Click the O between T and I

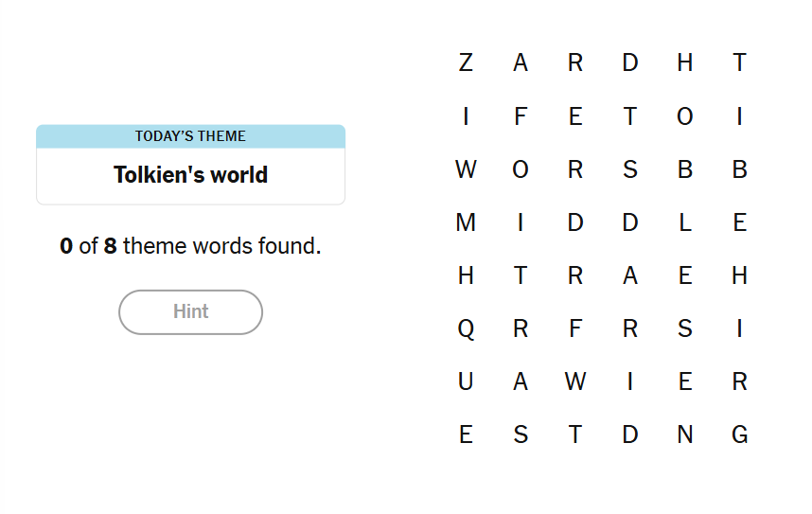tap(685, 116)
